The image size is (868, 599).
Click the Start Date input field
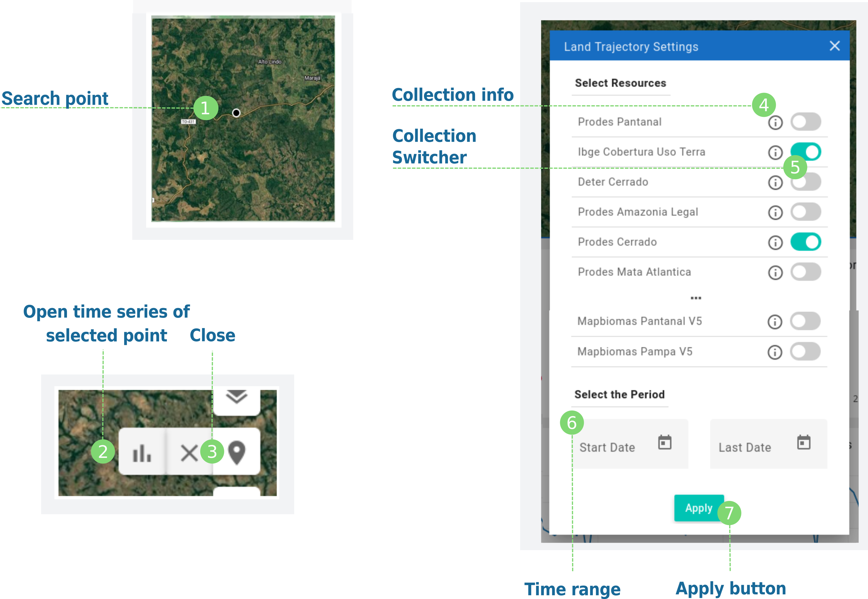(630, 447)
